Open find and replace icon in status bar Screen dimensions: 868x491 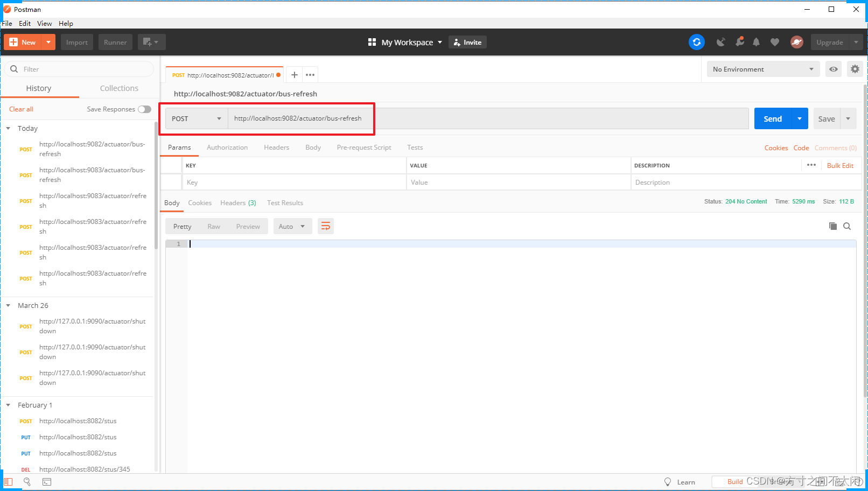[27, 482]
